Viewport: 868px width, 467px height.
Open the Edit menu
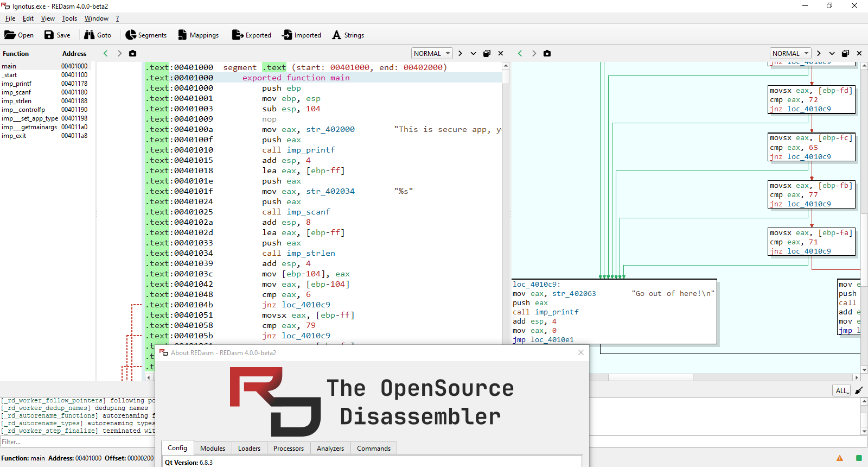tap(28, 18)
